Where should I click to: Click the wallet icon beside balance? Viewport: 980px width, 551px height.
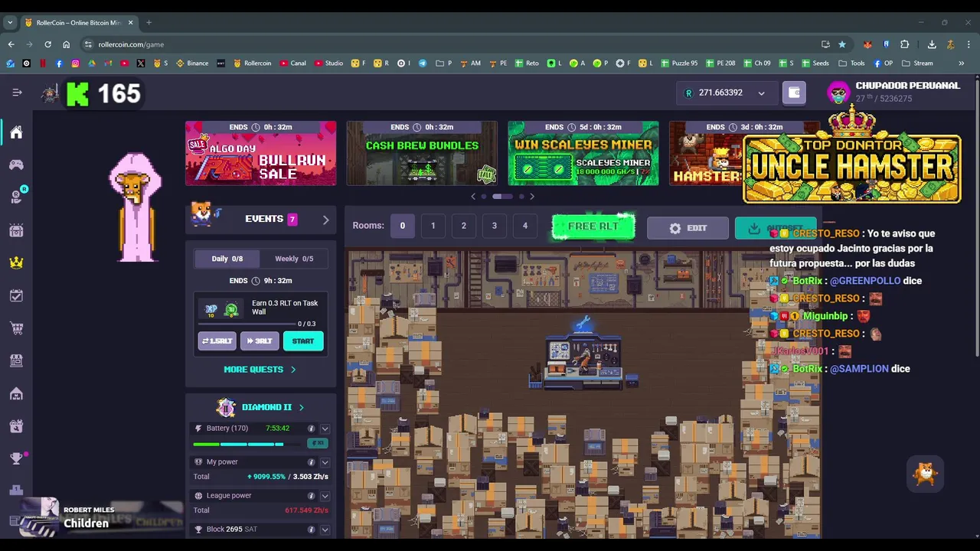pos(794,93)
